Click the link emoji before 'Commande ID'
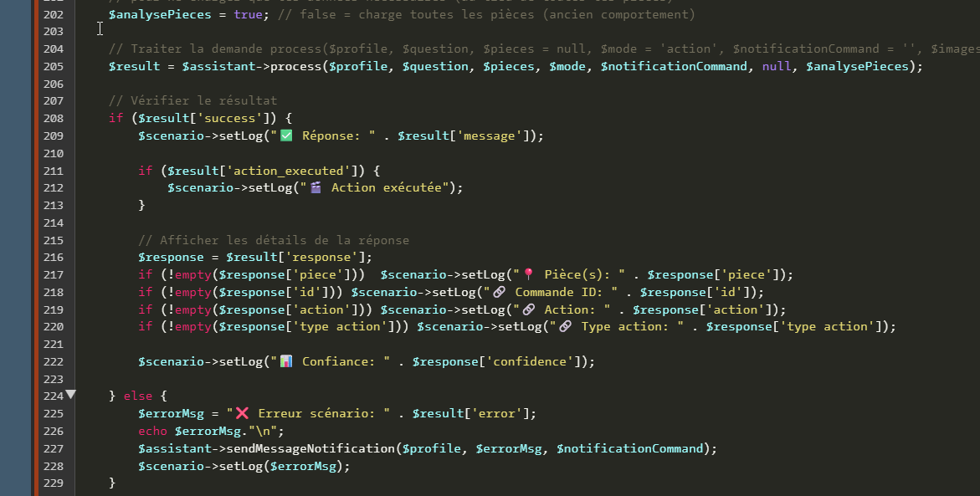The image size is (980, 496). [500, 292]
